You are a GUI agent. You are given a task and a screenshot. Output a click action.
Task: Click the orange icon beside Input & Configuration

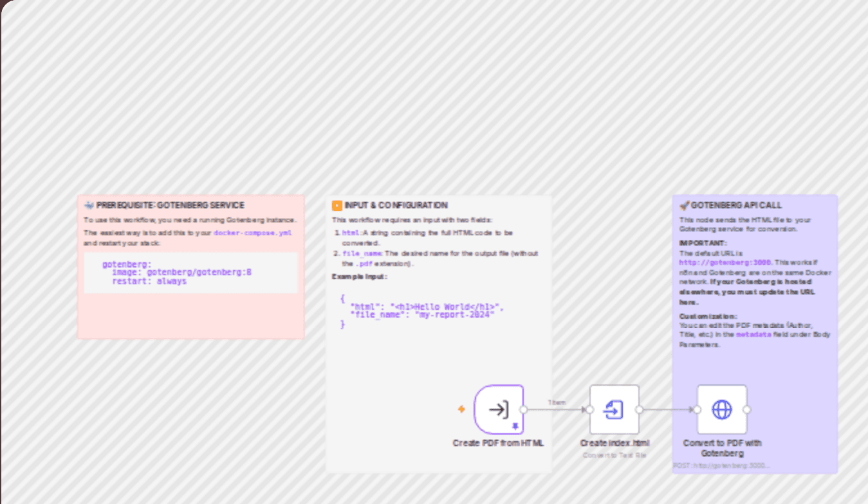(337, 206)
